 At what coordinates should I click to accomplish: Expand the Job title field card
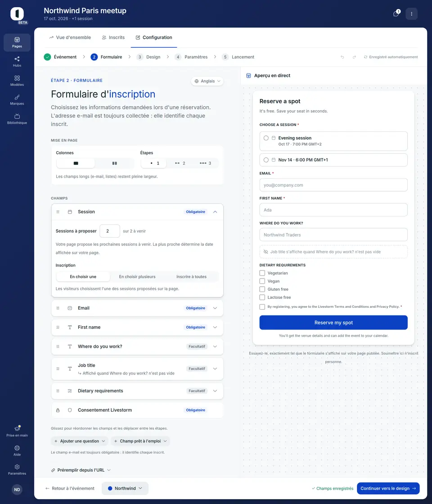coord(215,369)
